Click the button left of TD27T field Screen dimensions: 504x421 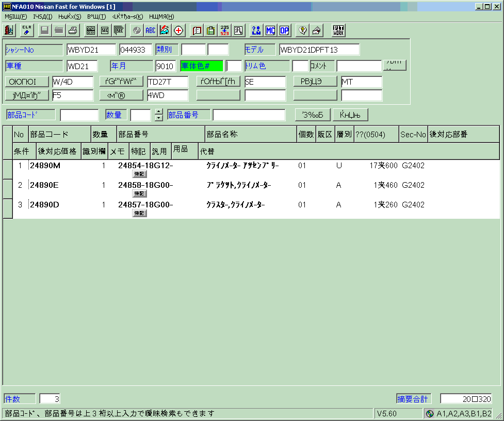tap(121, 82)
